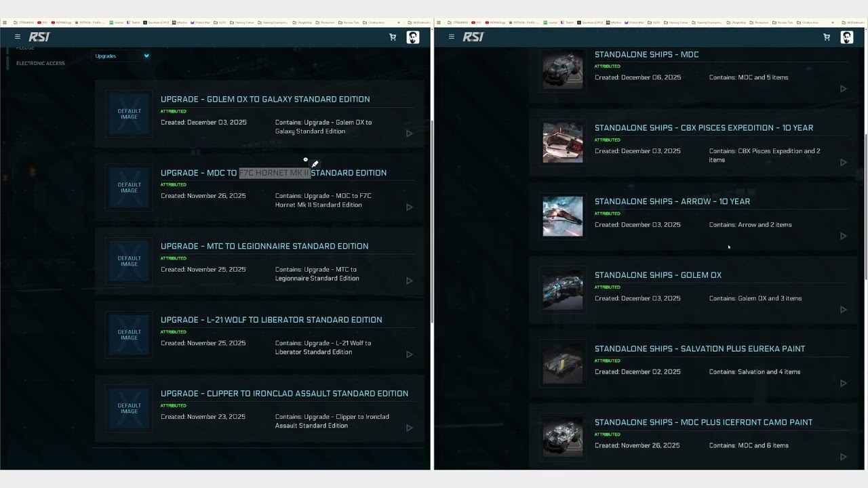The image size is (868, 488).
Task: Click the RSI logo in right window
Action: (x=473, y=37)
